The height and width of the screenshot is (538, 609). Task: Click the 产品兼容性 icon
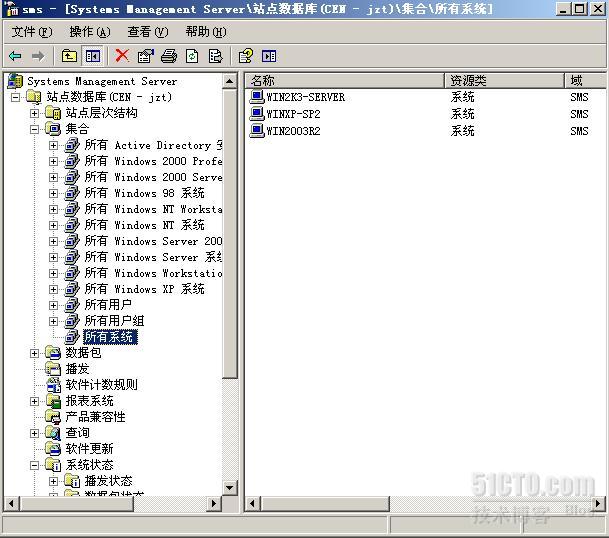[53, 417]
